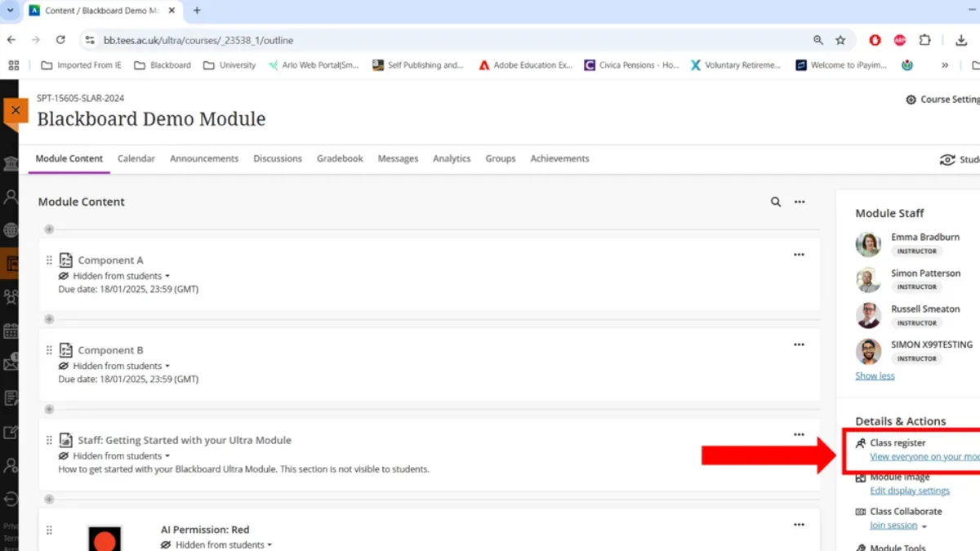Viewport: 980px width, 551px height.
Task: Click Edit display settings link
Action: coord(910,491)
